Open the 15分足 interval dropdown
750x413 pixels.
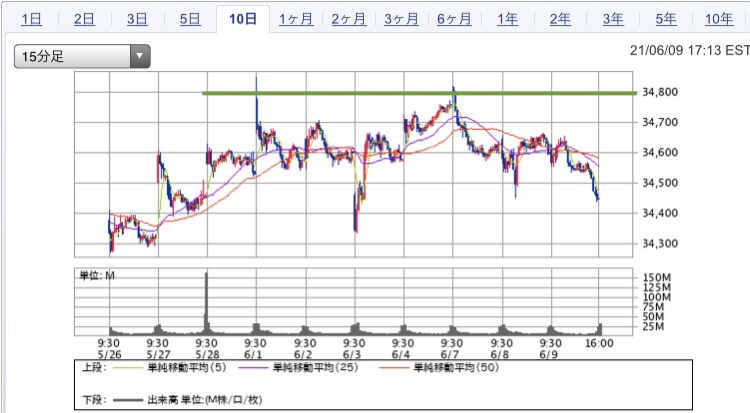82,56
